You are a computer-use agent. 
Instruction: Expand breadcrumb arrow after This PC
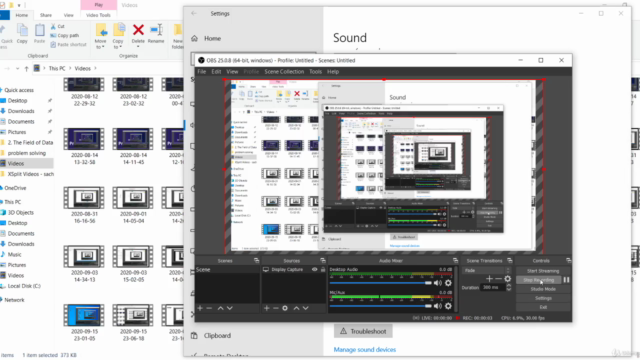click(x=70, y=69)
